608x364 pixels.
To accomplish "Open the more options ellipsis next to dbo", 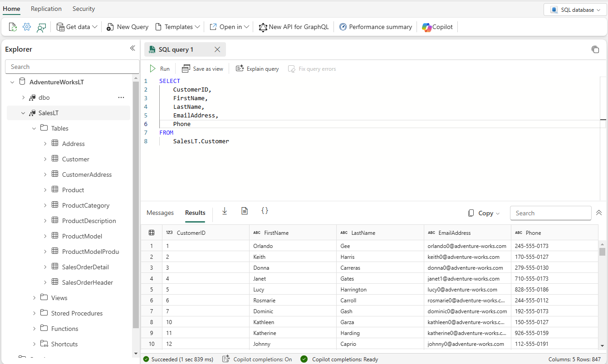I will coord(121,97).
